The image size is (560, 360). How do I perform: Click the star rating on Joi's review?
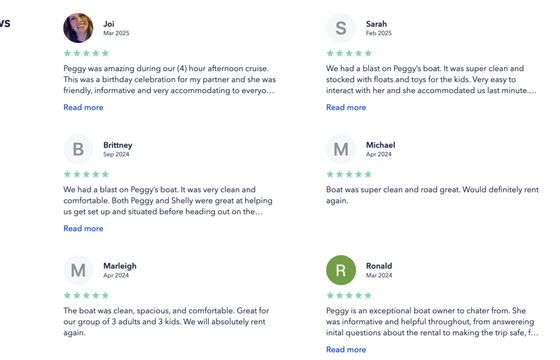(x=86, y=53)
